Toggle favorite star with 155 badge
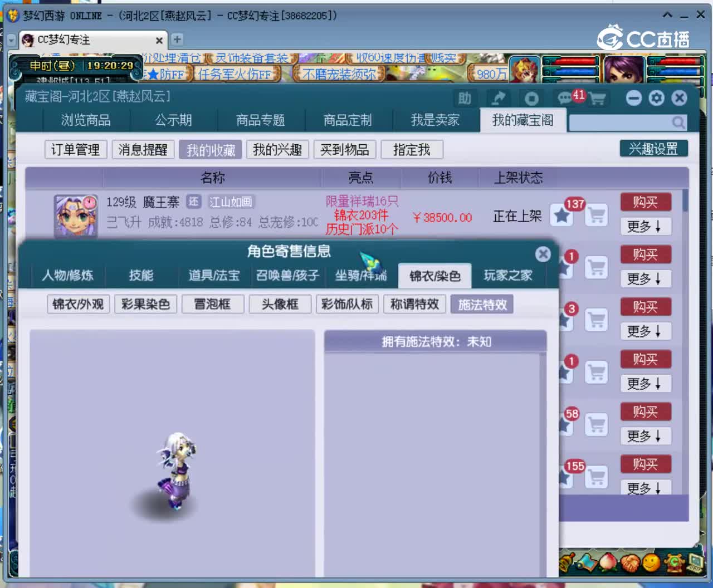This screenshot has height=588, width=713. tap(565, 477)
